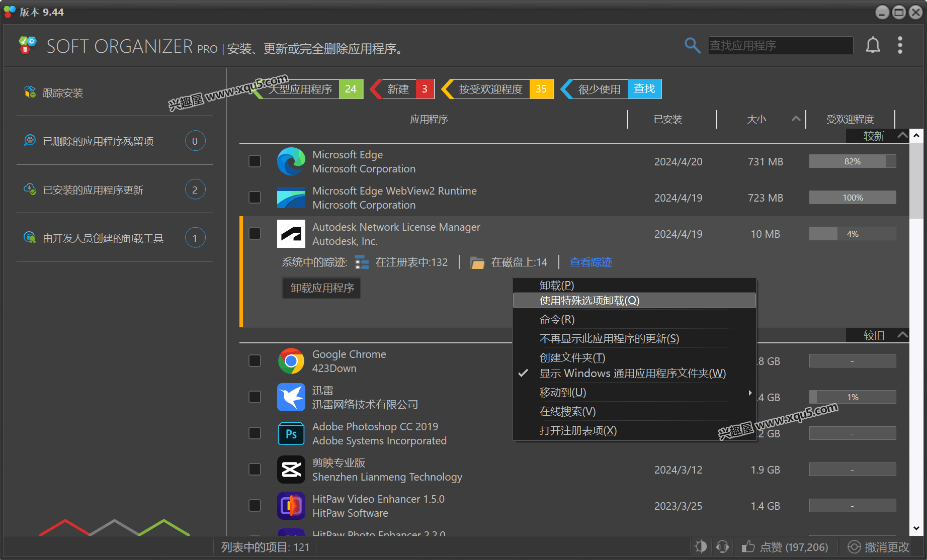Collapse the 较新 group
The image size is (927, 560).
pos(902,136)
